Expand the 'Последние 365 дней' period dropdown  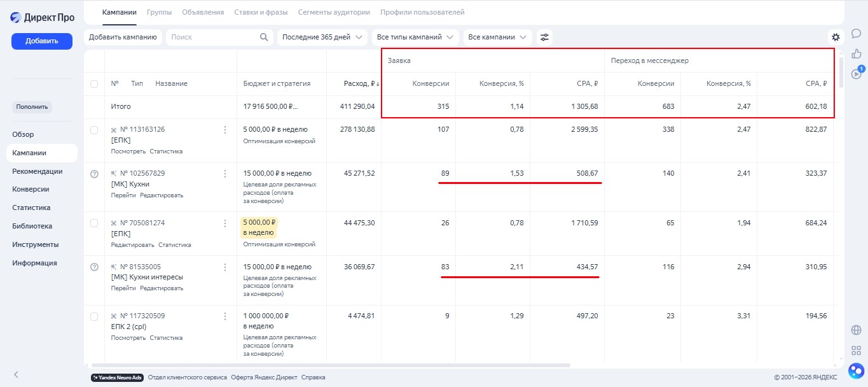[322, 38]
